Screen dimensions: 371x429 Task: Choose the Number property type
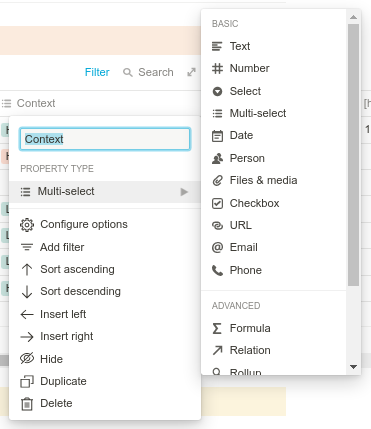pos(273,68)
